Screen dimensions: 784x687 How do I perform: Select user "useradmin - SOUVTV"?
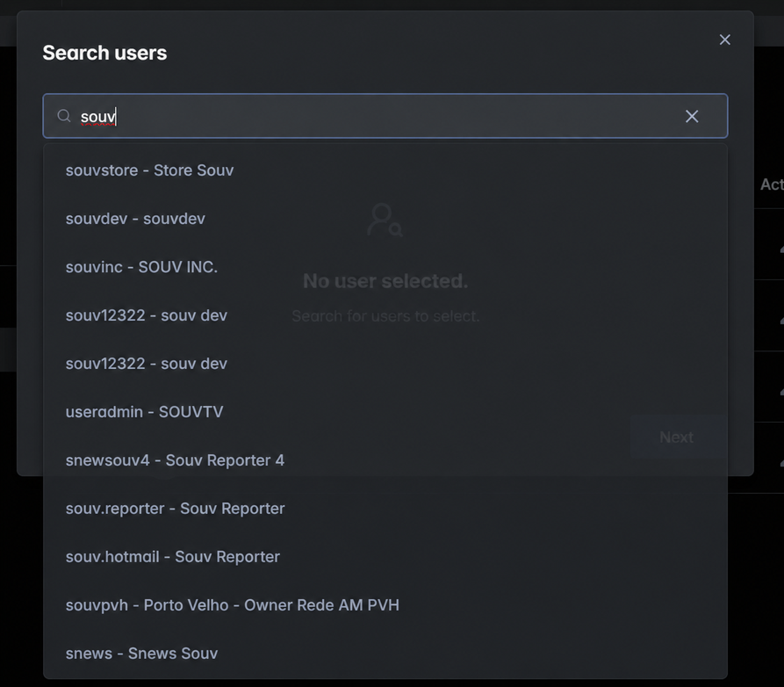tap(385, 412)
